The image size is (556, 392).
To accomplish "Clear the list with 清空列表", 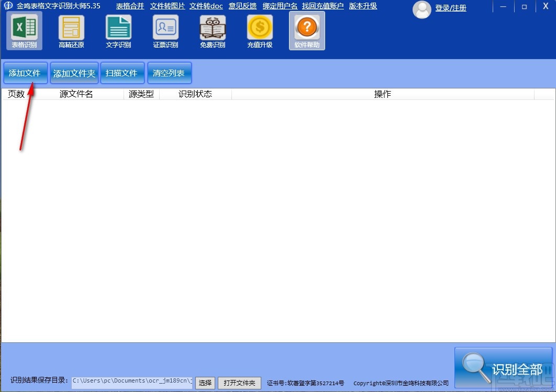I will coord(169,73).
